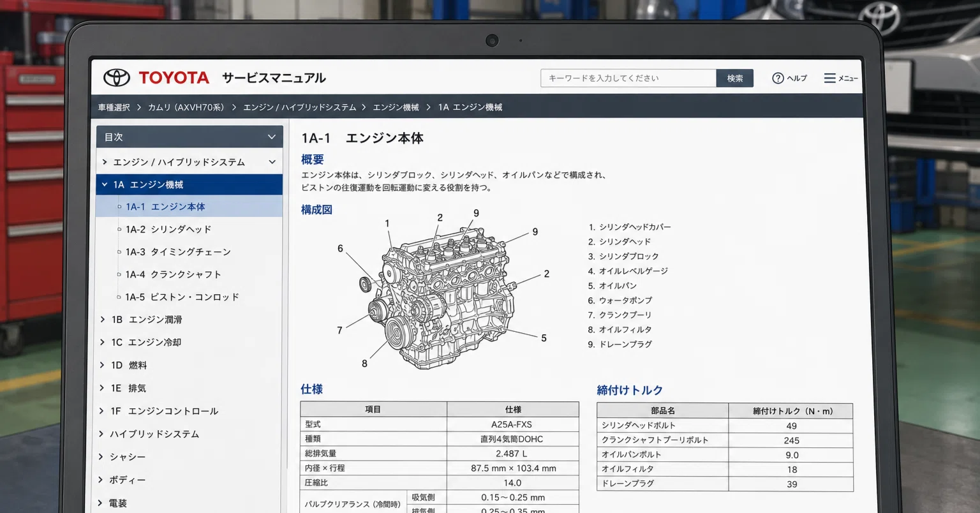Open 1A-2 シリンダヘッド page

[168, 229]
